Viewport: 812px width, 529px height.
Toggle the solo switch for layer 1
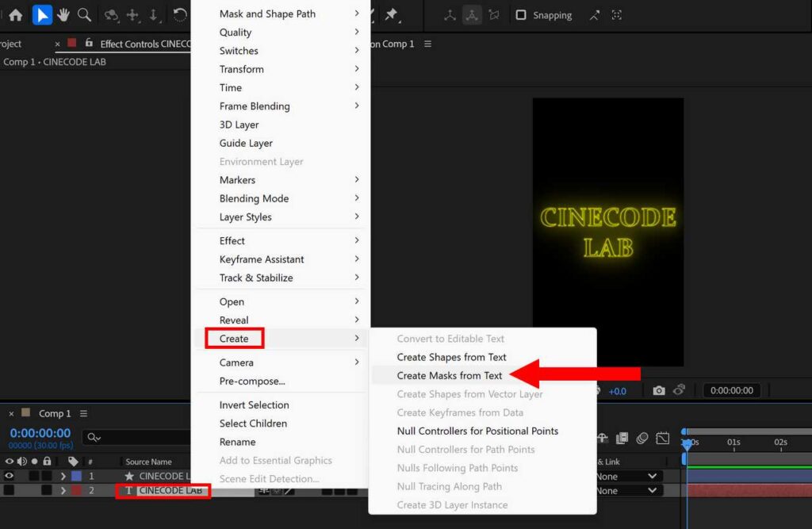(34, 476)
